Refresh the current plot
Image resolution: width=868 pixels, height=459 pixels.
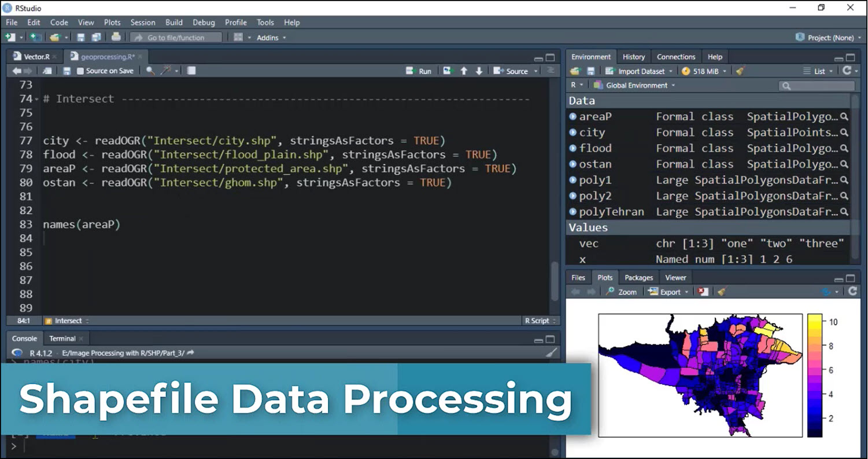(852, 292)
